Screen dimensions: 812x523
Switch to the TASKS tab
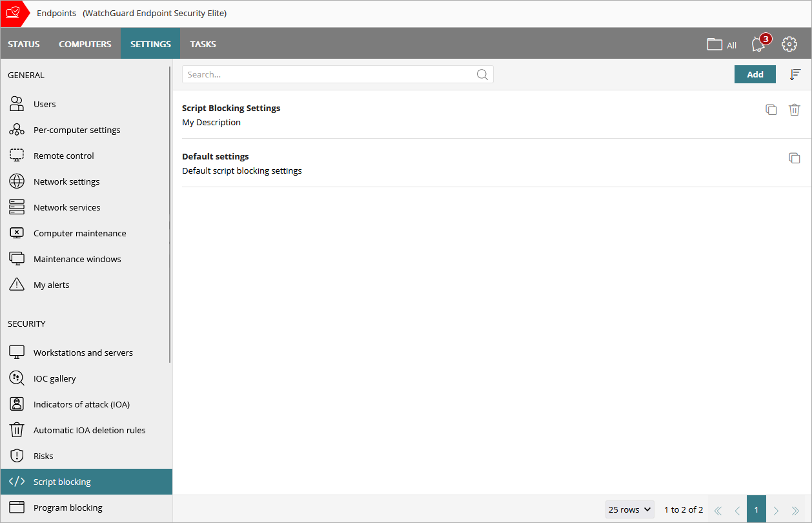203,44
